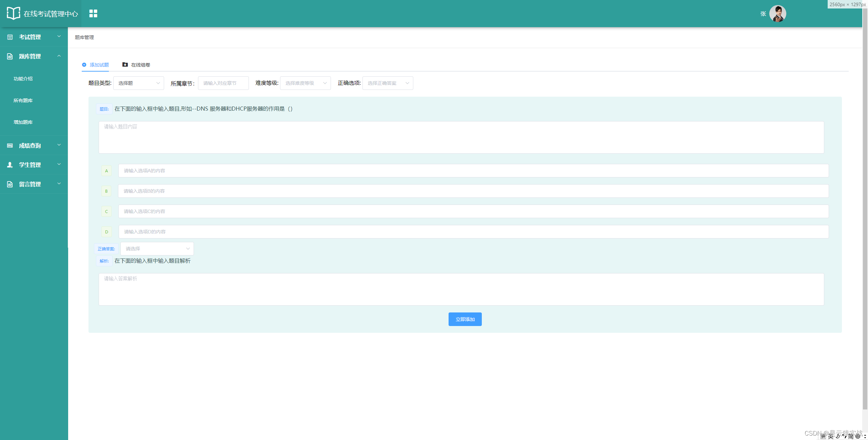
Task: Open the user avatar profile picture
Action: [x=777, y=14]
